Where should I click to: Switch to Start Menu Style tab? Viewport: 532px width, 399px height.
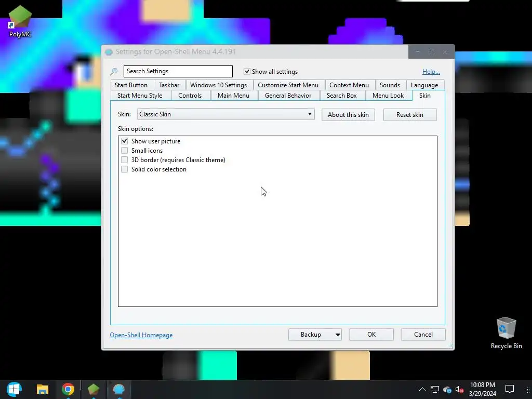(x=139, y=96)
